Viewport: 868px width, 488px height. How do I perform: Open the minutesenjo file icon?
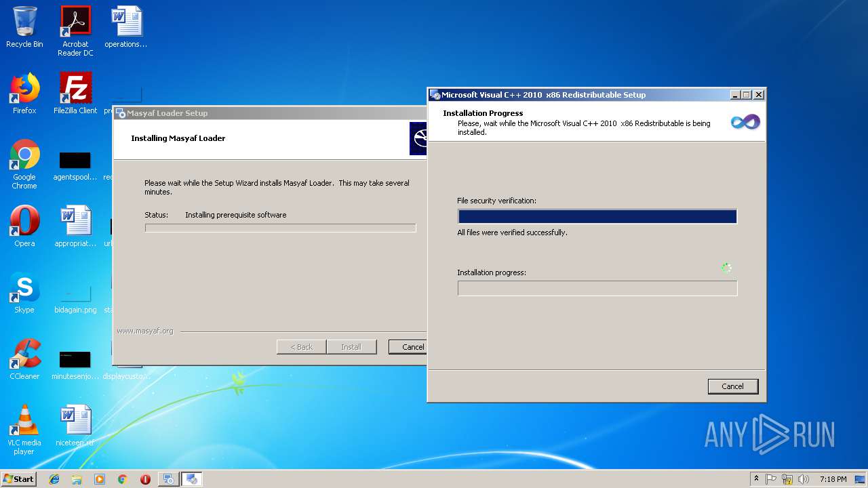(75, 365)
